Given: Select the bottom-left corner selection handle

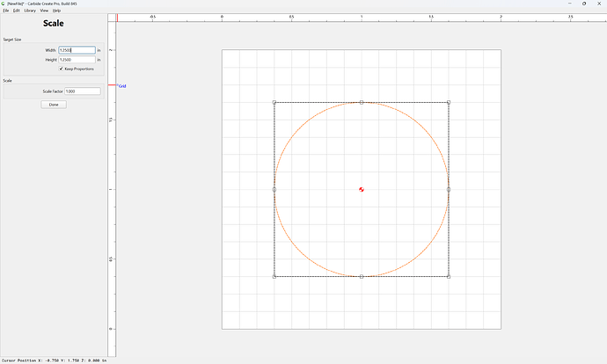Looking at the screenshot, I should [274, 277].
